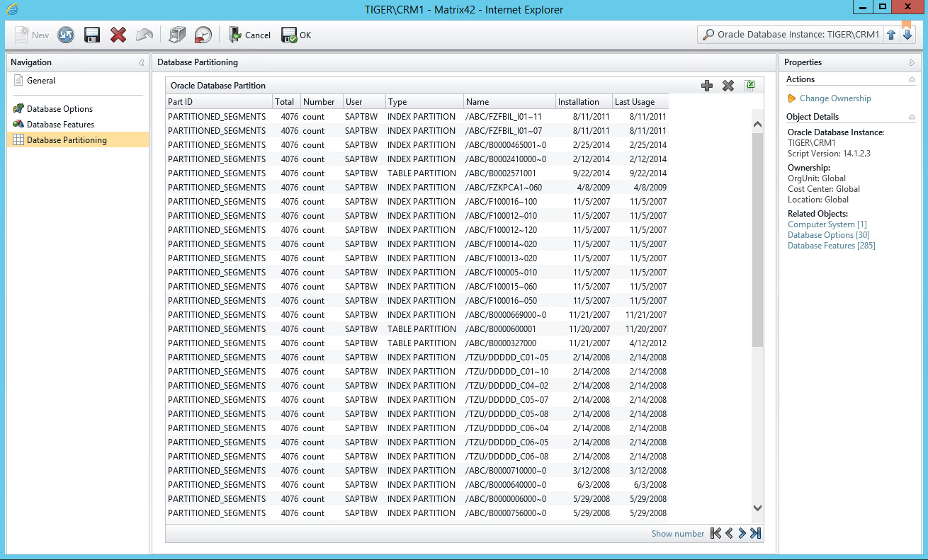
Task: Open Database Options in navigation
Action: tap(60, 109)
